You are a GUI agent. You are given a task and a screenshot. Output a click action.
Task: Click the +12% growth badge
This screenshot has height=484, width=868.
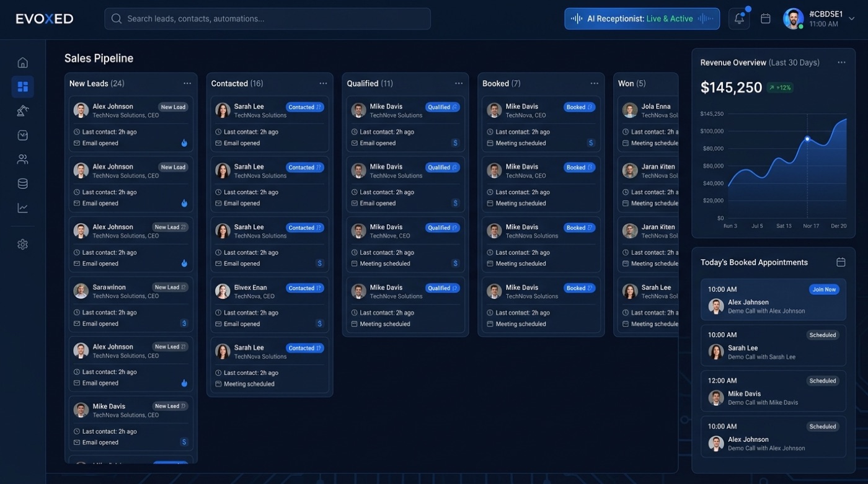tap(780, 88)
